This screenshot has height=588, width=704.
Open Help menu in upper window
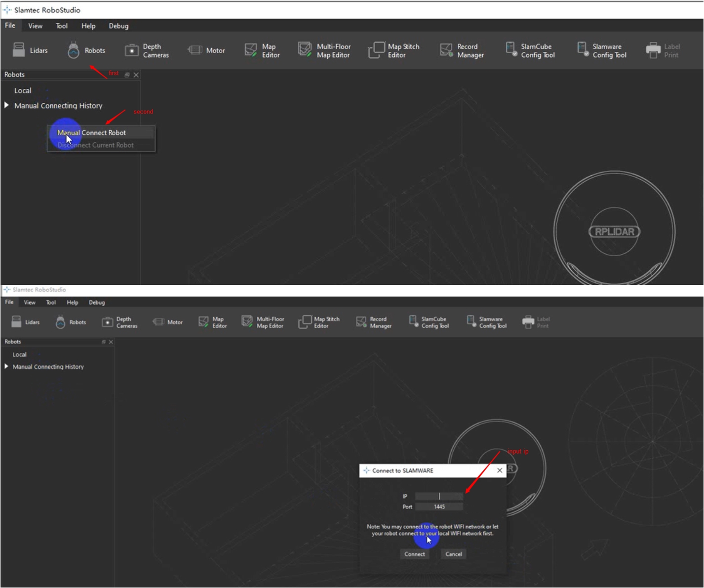(88, 26)
